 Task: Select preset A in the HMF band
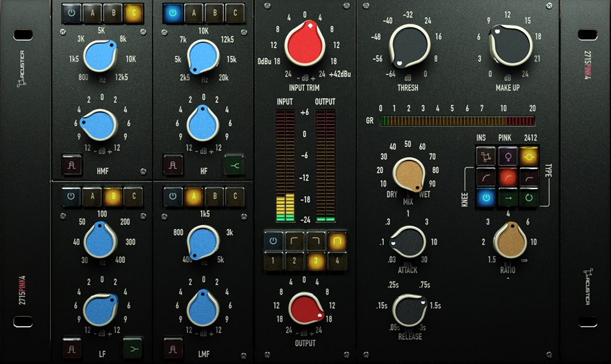click(92, 13)
